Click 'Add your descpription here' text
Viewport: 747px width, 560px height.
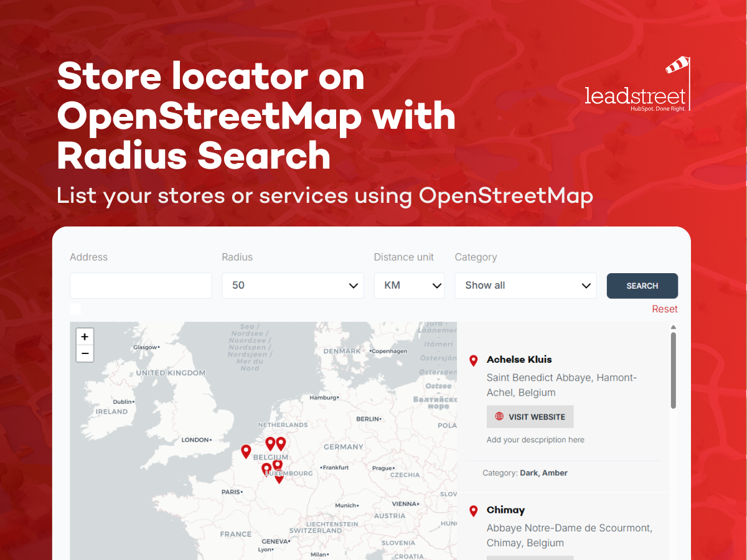(x=535, y=440)
